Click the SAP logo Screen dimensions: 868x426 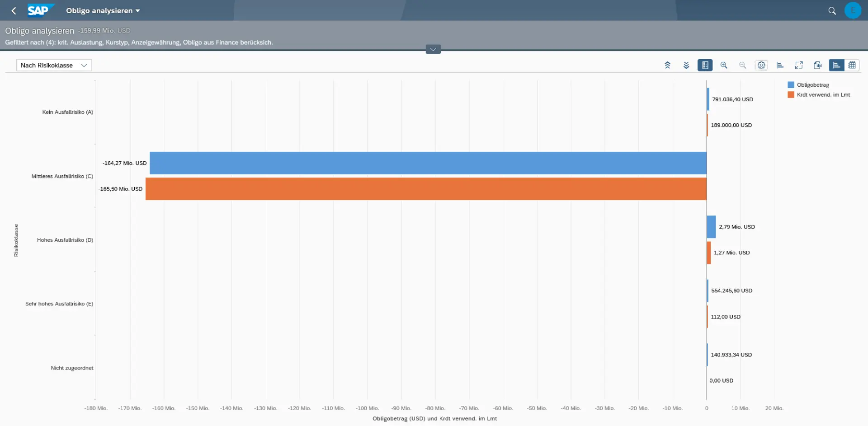click(x=40, y=10)
